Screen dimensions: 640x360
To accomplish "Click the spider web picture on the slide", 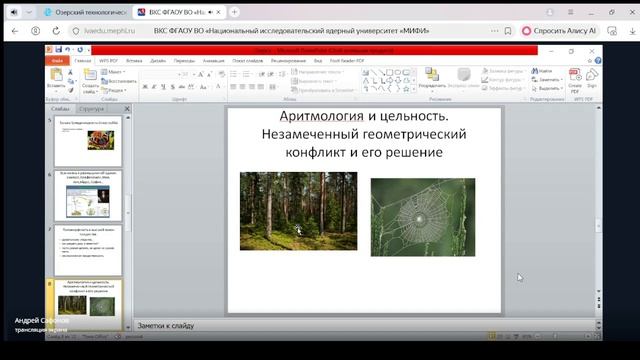I will 423,217.
